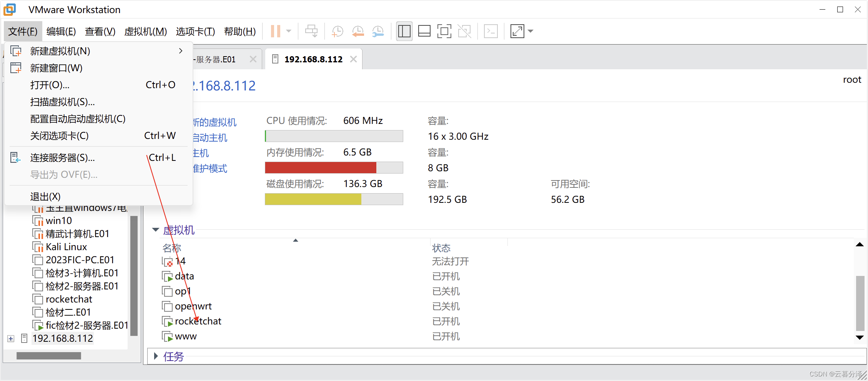Click the take snapshot toolbar icon
The height and width of the screenshot is (381, 868).
337,31
